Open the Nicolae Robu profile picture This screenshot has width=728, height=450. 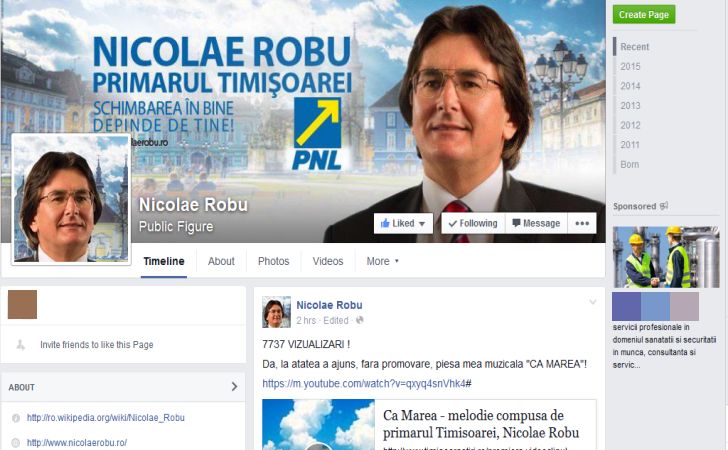[71, 199]
